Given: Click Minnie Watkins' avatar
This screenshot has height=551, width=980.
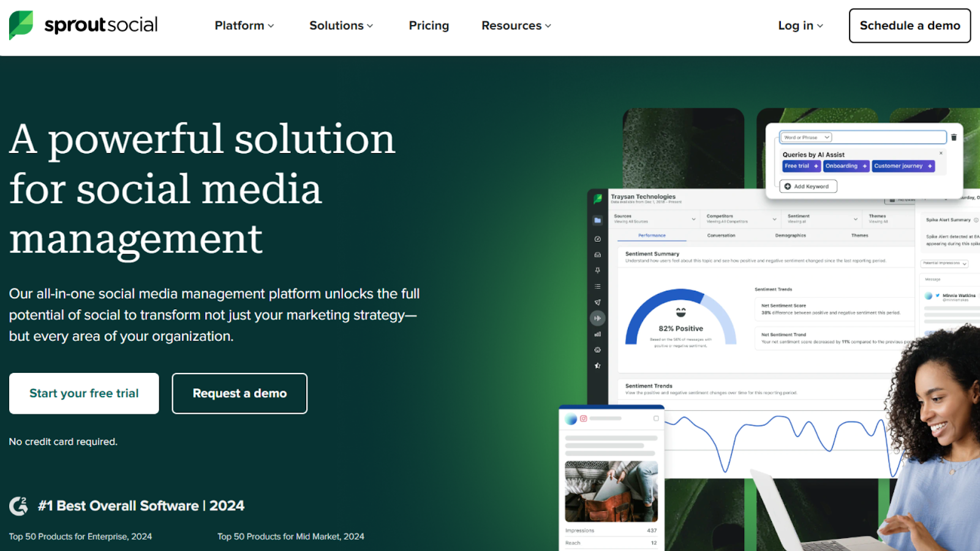Looking at the screenshot, I should point(929,296).
